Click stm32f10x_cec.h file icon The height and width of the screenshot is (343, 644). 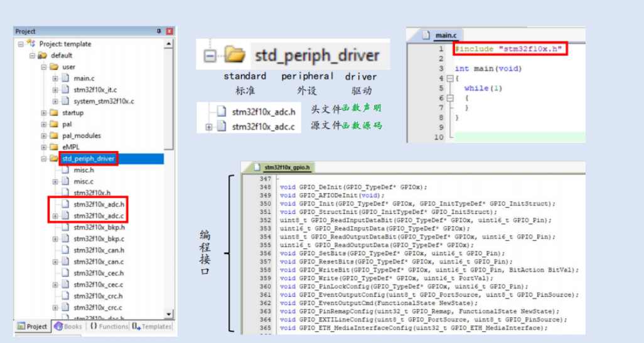click(65, 273)
